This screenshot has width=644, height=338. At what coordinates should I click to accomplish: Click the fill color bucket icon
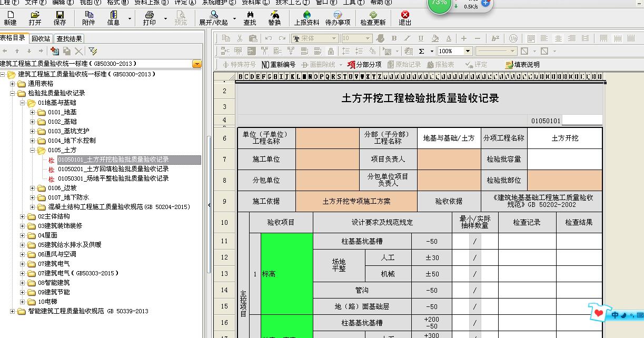[x=435, y=38]
